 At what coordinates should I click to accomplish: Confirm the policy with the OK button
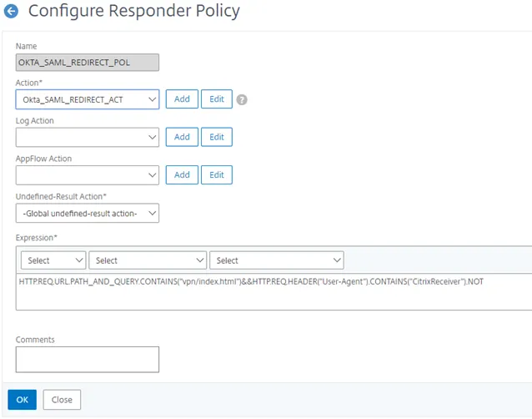[23, 400]
